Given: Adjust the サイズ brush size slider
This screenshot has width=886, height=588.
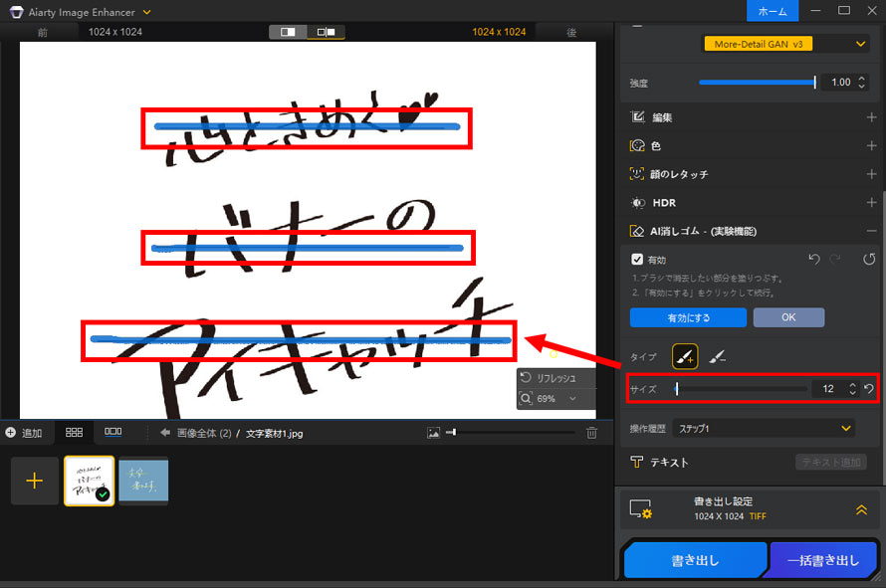Looking at the screenshot, I should click(x=742, y=389).
